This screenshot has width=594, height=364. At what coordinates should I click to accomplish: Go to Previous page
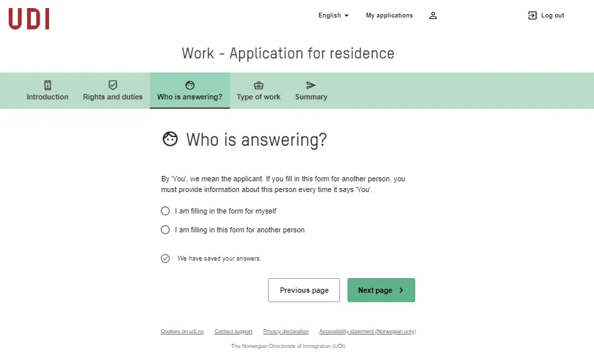click(304, 290)
